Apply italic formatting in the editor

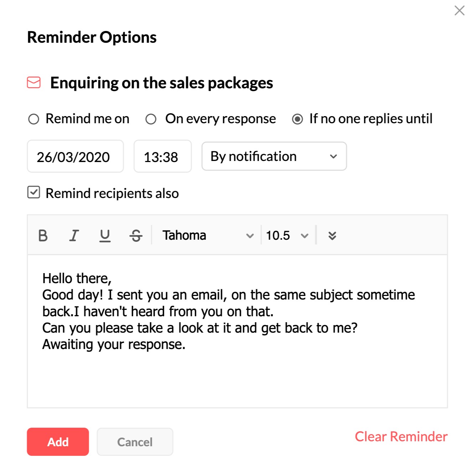point(74,235)
